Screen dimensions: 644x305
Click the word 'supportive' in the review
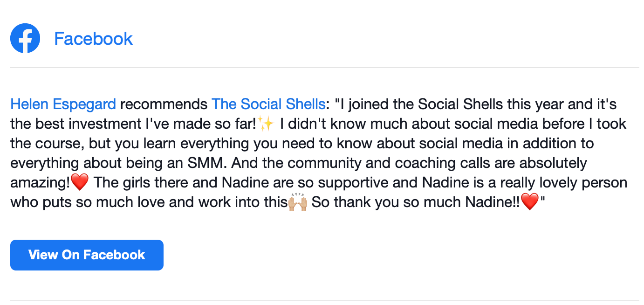[352, 183]
